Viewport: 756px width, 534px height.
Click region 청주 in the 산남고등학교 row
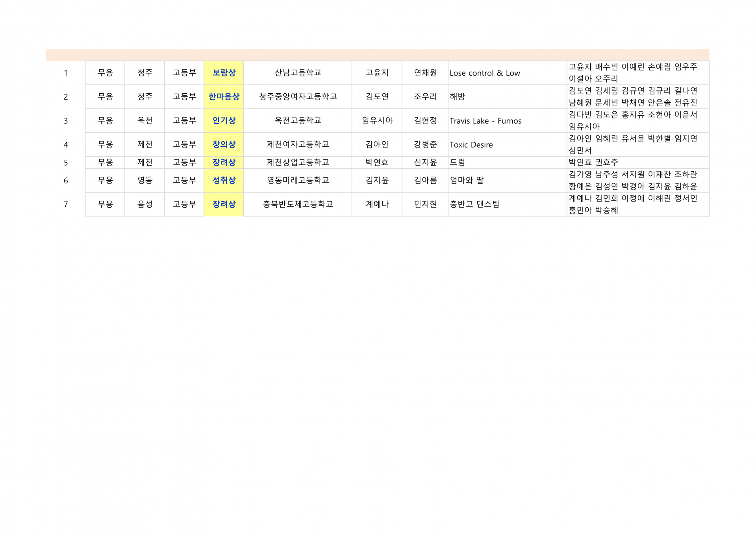145,73
